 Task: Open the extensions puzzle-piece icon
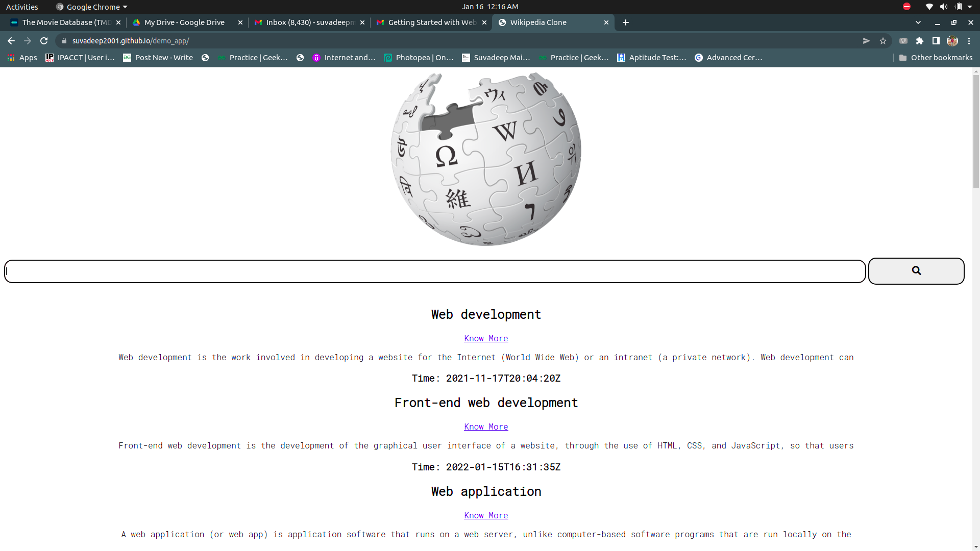pos(920,41)
